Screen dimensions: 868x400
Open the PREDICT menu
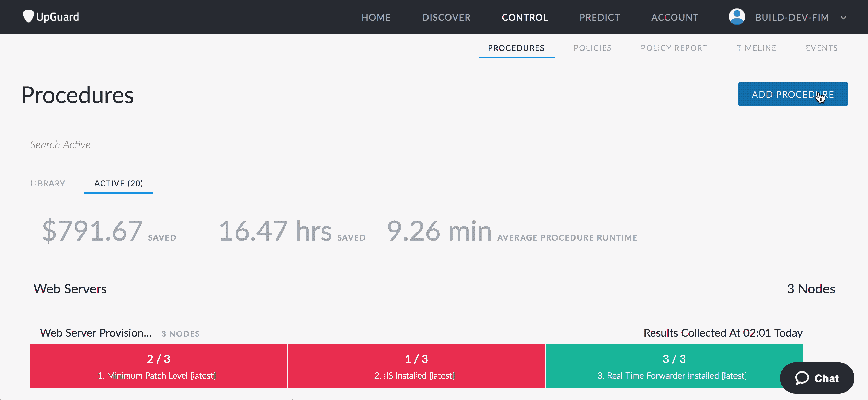point(599,18)
